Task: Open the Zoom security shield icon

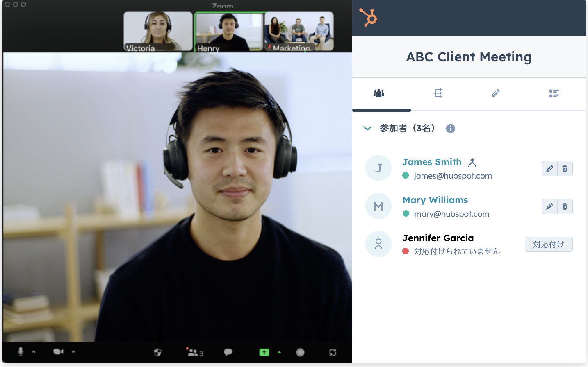Action: click(157, 352)
